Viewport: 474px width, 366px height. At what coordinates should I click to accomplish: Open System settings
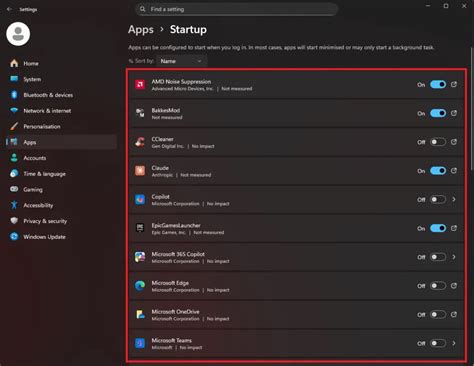point(61,79)
